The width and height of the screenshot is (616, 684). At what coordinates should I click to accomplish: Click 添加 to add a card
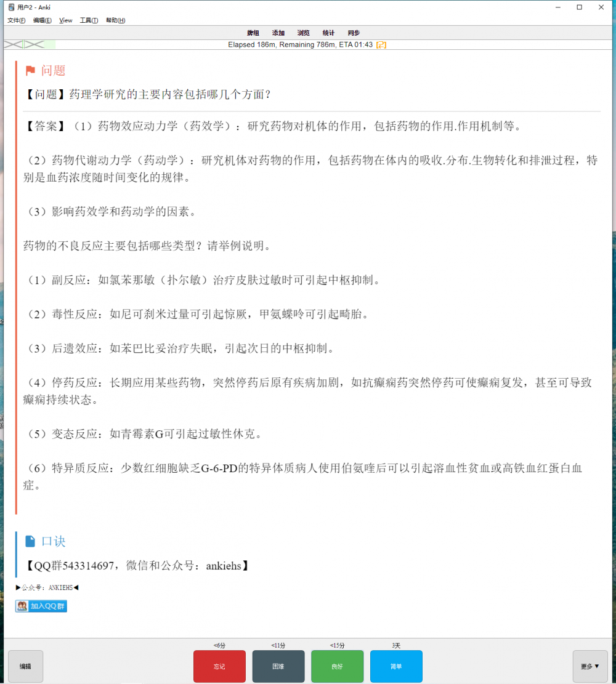click(x=278, y=33)
